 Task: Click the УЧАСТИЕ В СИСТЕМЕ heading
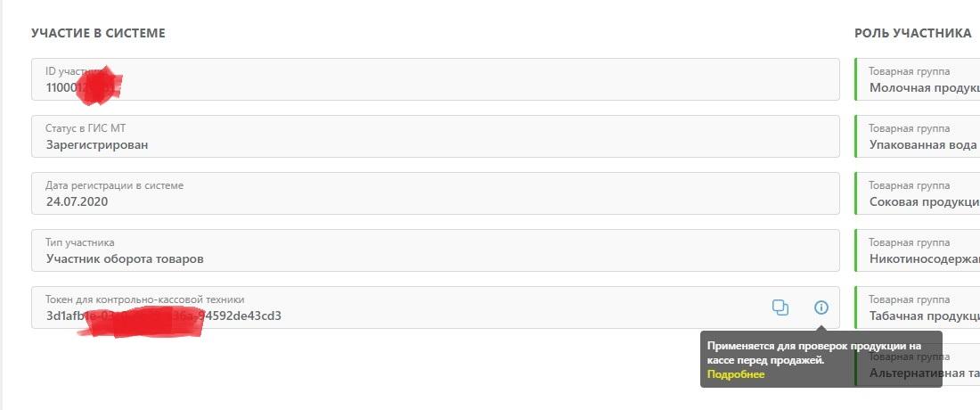[98, 33]
